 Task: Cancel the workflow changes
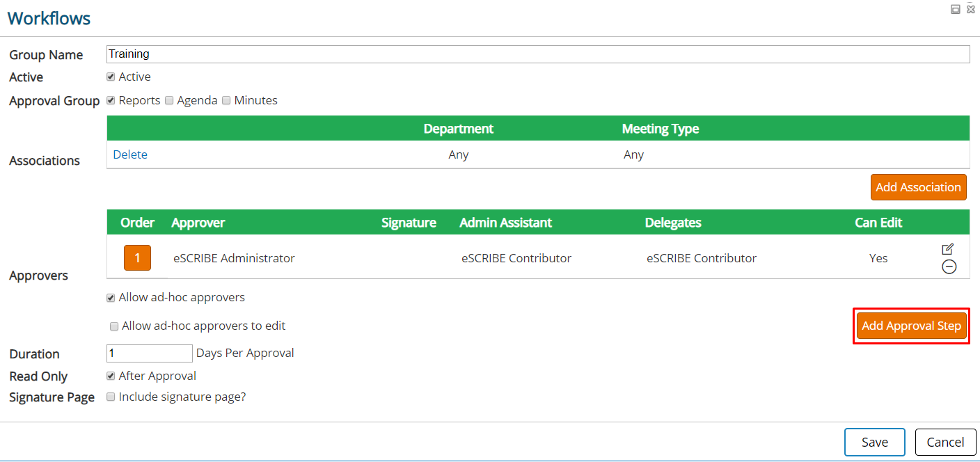click(x=945, y=442)
